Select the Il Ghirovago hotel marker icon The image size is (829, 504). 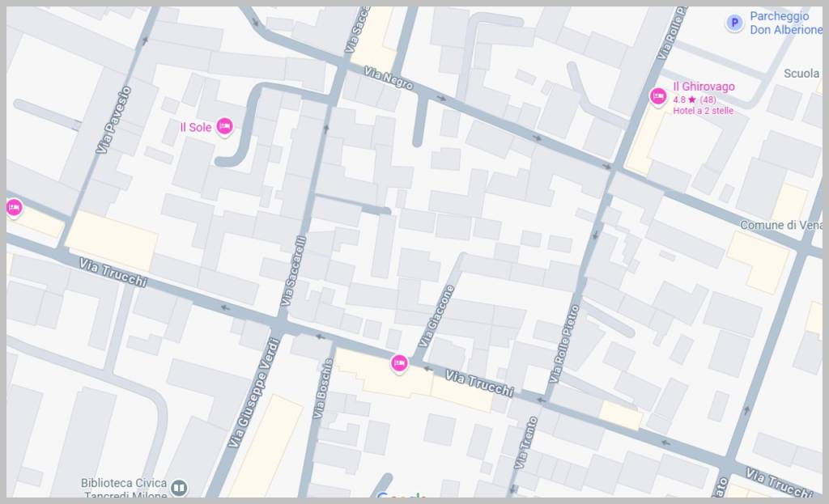658,97
